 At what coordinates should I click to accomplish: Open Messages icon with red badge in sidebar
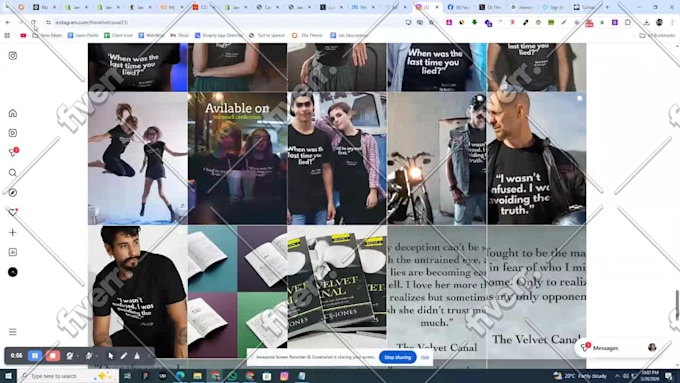coord(13,152)
